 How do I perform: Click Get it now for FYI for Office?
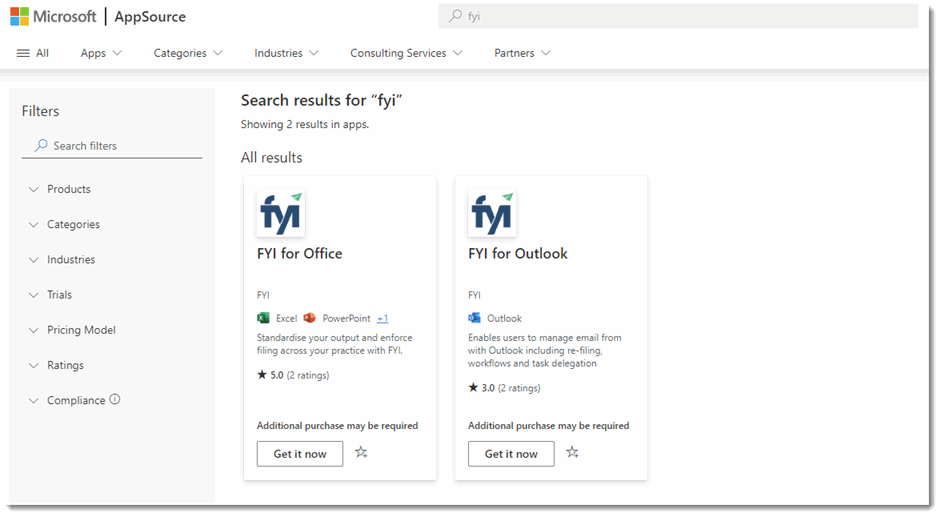300,454
